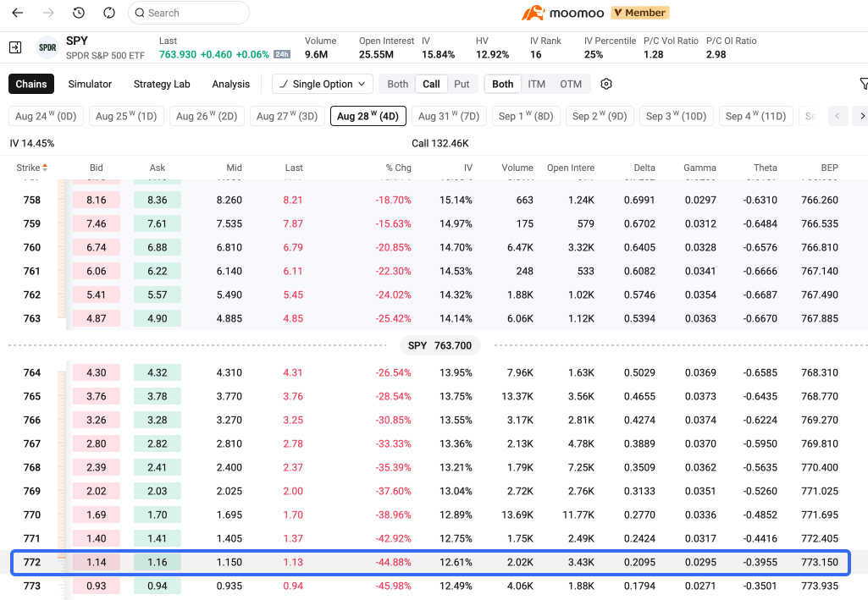Open the Simulator tab
868x600 pixels.
(x=90, y=84)
